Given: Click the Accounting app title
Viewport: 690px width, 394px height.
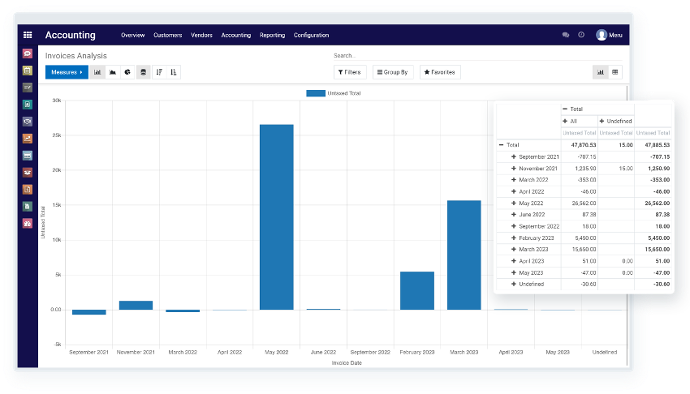Looking at the screenshot, I should [x=70, y=35].
